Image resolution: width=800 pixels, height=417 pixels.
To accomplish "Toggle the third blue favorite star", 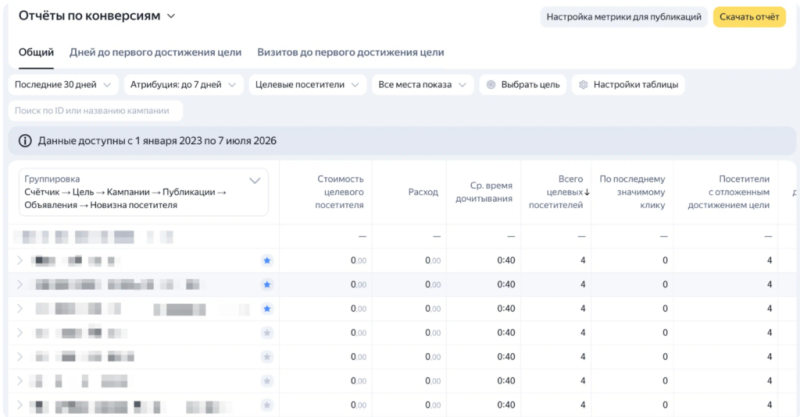I will (267, 309).
